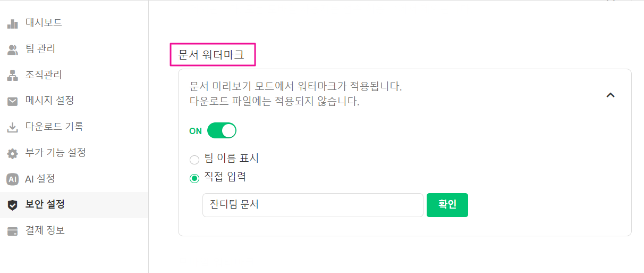The image size is (644, 273).
Task: Click the Download History arrow icon
Action: click(12, 127)
